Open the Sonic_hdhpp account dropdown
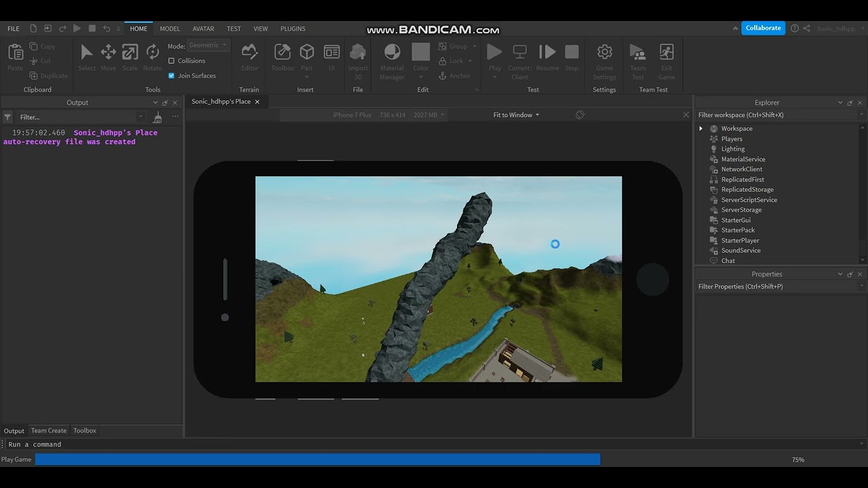This screenshot has height=488, width=868. click(839, 28)
